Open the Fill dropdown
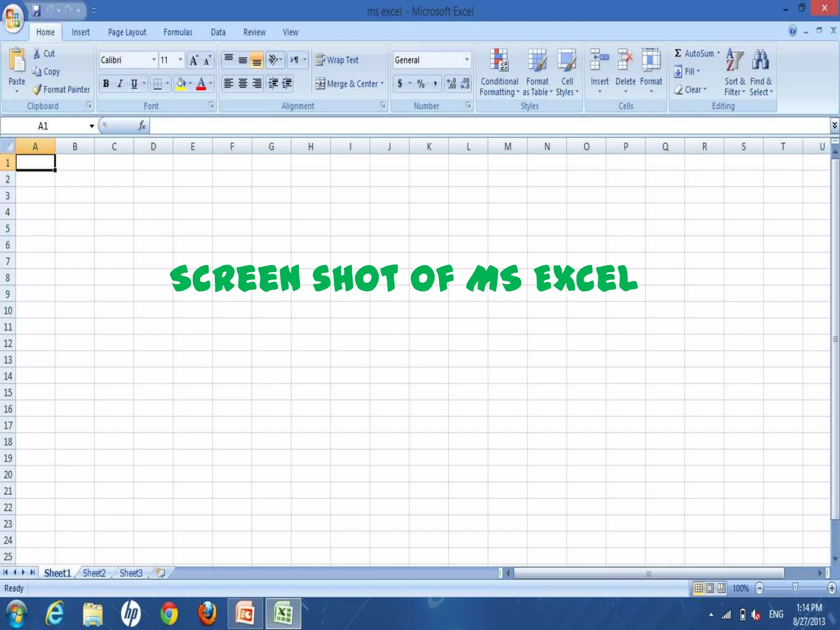Screen dimensions: 840x630 687,71
